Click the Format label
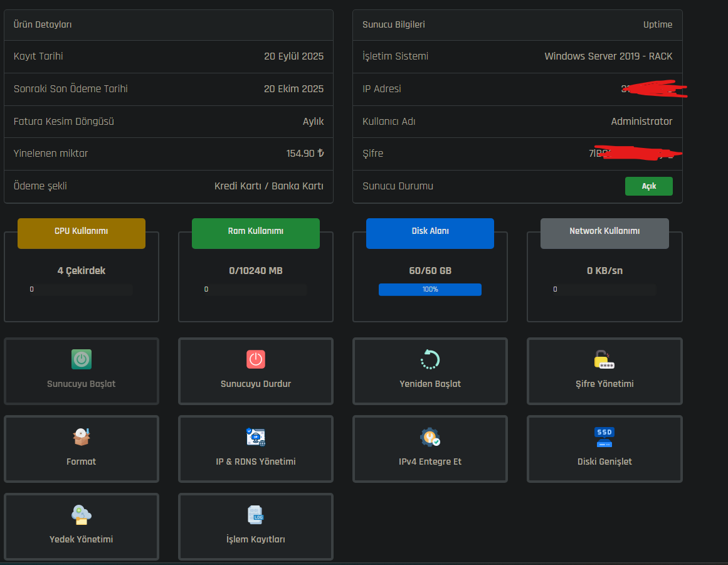This screenshot has height=565, width=728. click(x=82, y=462)
